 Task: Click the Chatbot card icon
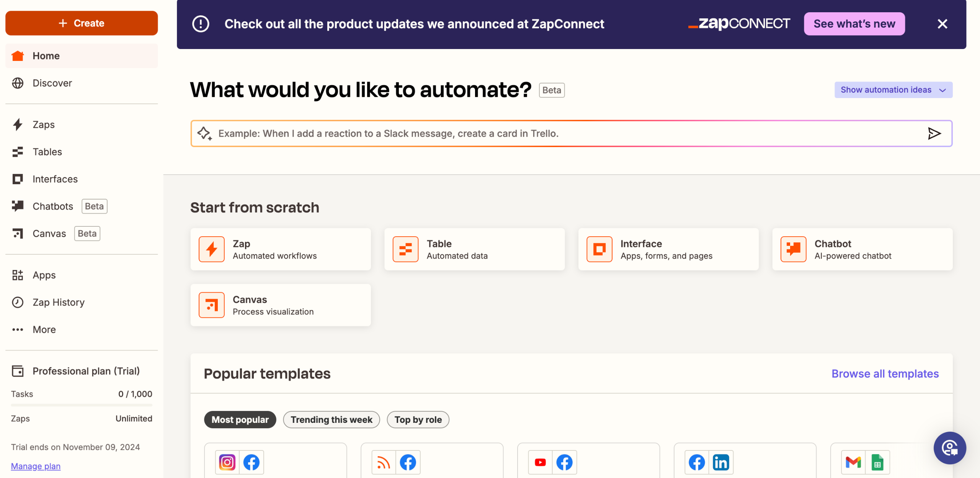tap(793, 249)
